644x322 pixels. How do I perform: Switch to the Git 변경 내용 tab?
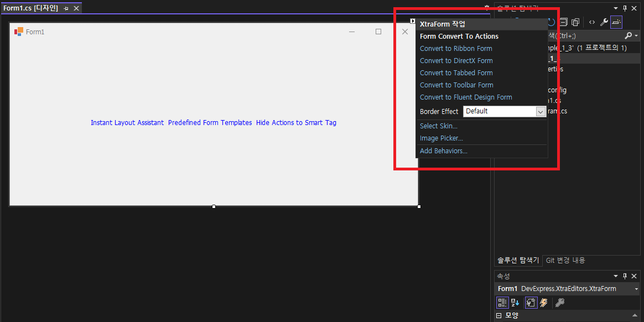(565, 260)
